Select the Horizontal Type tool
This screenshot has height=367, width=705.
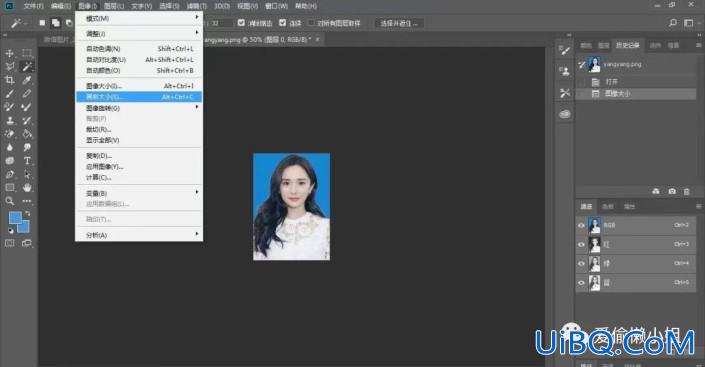27,161
